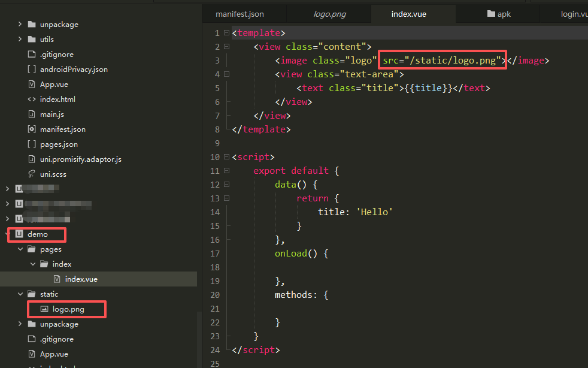Open androidPrivacy.json from the file tree

coord(74,70)
